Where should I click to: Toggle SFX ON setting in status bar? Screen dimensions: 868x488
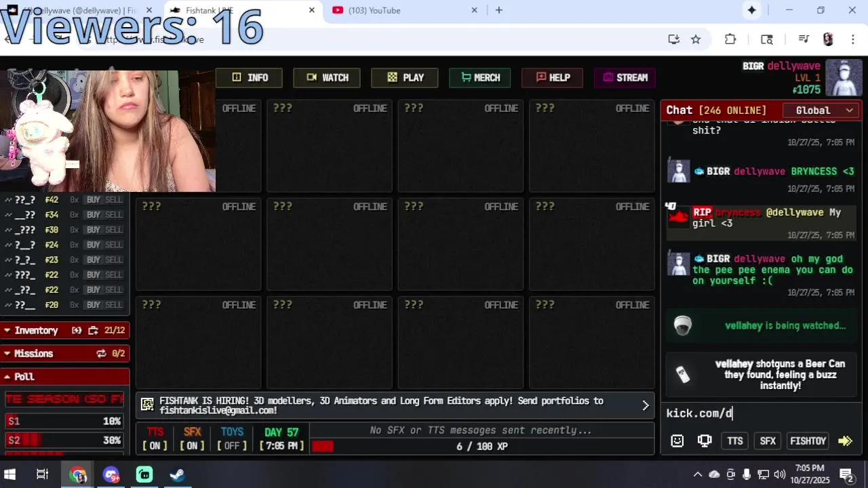tap(193, 439)
